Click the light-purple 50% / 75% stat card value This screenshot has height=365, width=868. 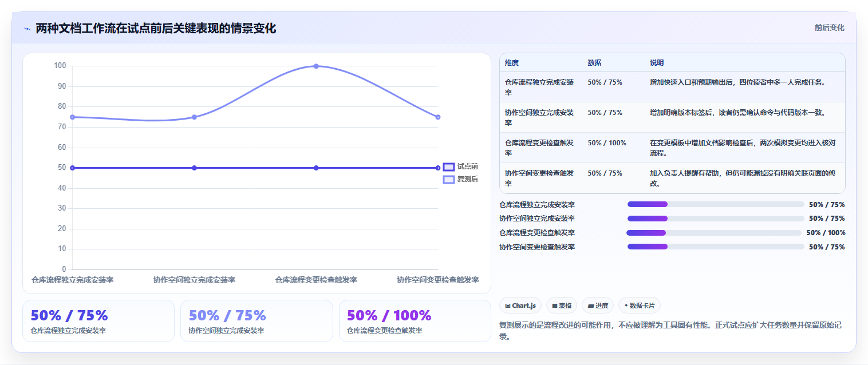227,315
